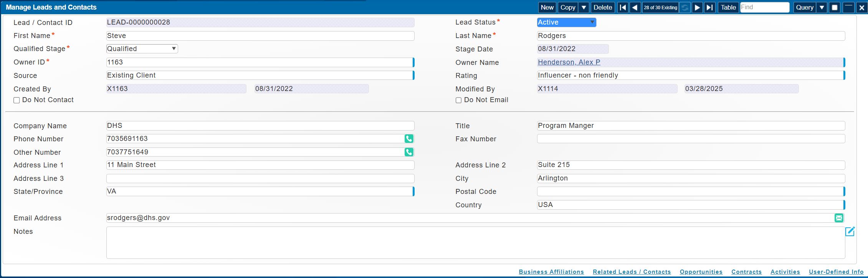
Task: Open the Query options arrow
Action: point(822,7)
